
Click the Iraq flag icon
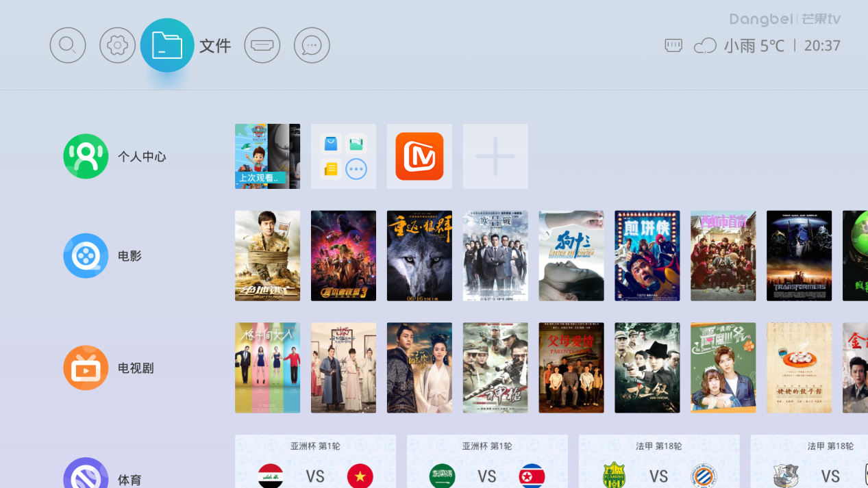(271, 476)
